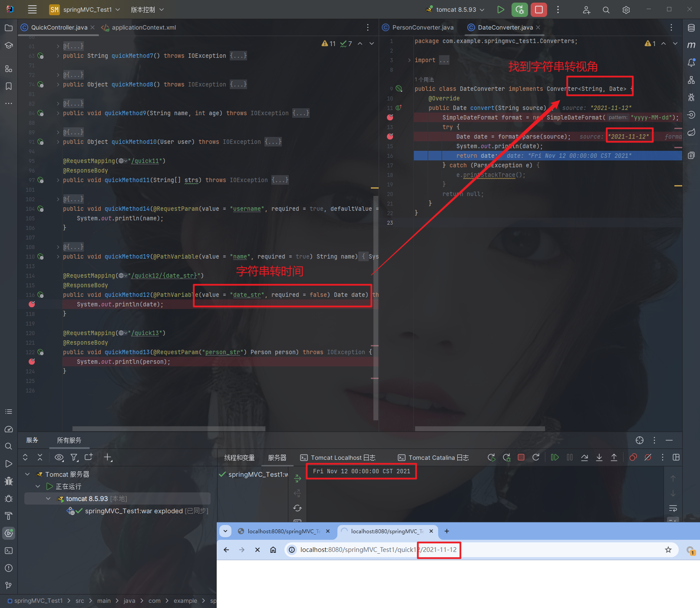
Task: Open the Database tool window
Action: (x=691, y=28)
